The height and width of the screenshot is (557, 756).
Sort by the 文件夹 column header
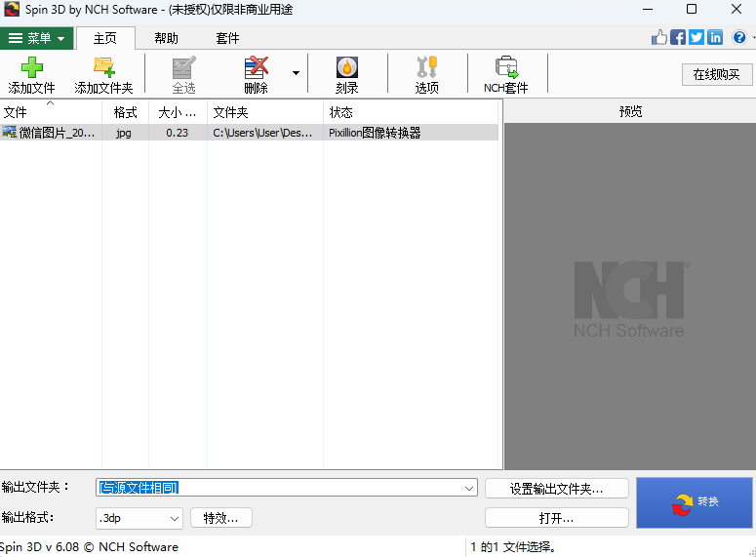coord(265,112)
